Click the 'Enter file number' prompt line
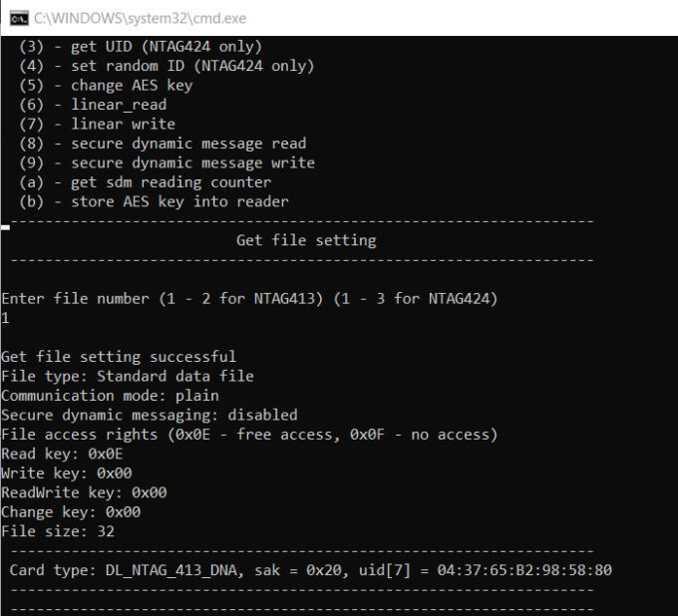The height and width of the screenshot is (616, 678). tap(249, 299)
